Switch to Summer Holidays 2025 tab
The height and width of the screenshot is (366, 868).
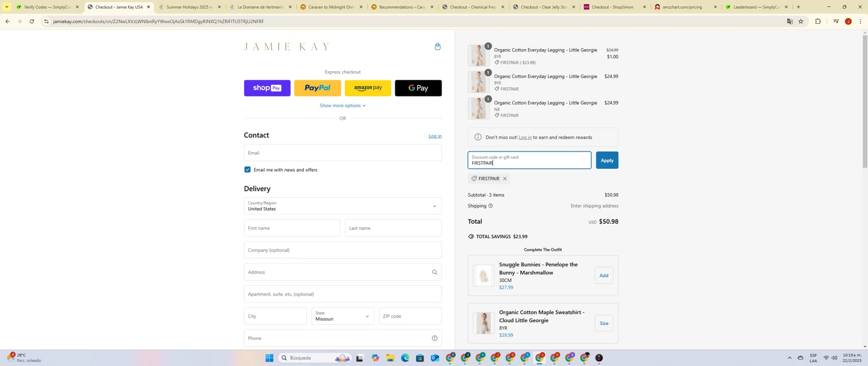click(x=189, y=7)
